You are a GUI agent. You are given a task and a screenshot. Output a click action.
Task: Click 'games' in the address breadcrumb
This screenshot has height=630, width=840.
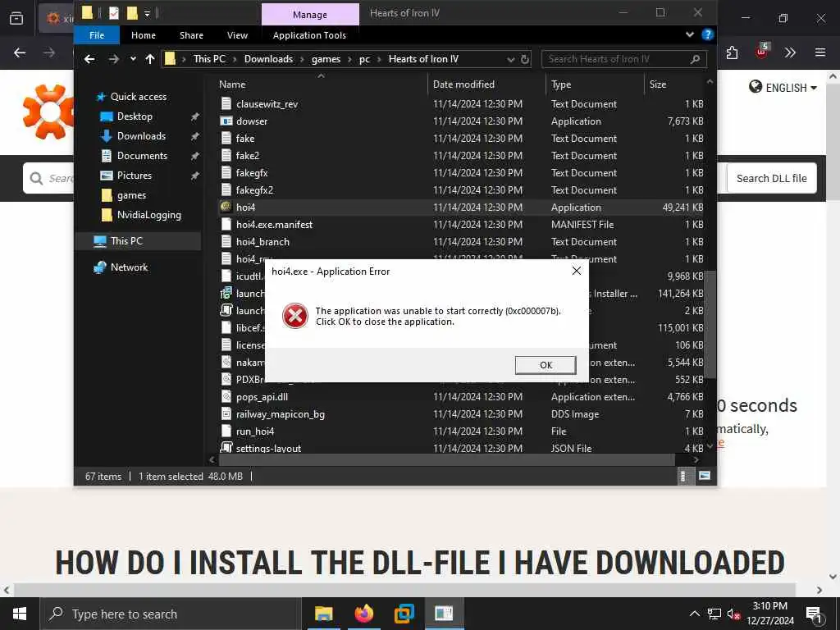click(326, 59)
